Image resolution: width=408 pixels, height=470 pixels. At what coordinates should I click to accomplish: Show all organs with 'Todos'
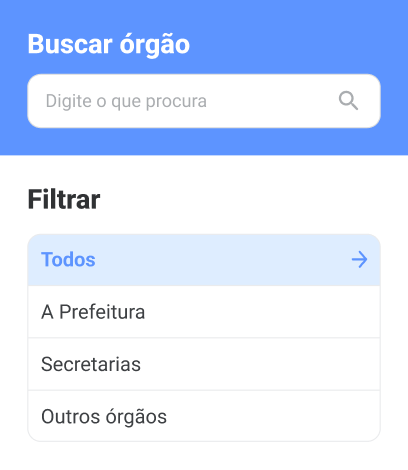[204, 260]
